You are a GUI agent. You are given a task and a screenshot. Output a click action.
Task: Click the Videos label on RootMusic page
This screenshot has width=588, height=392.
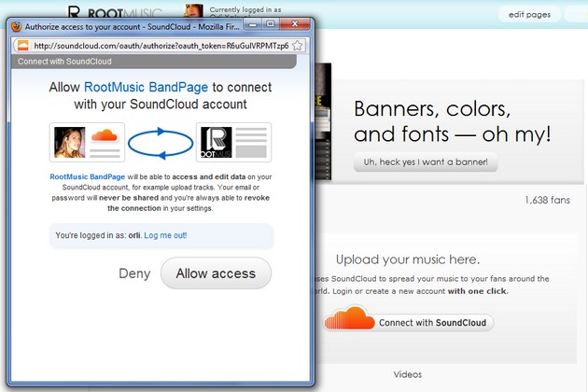click(x=408, y=374)
